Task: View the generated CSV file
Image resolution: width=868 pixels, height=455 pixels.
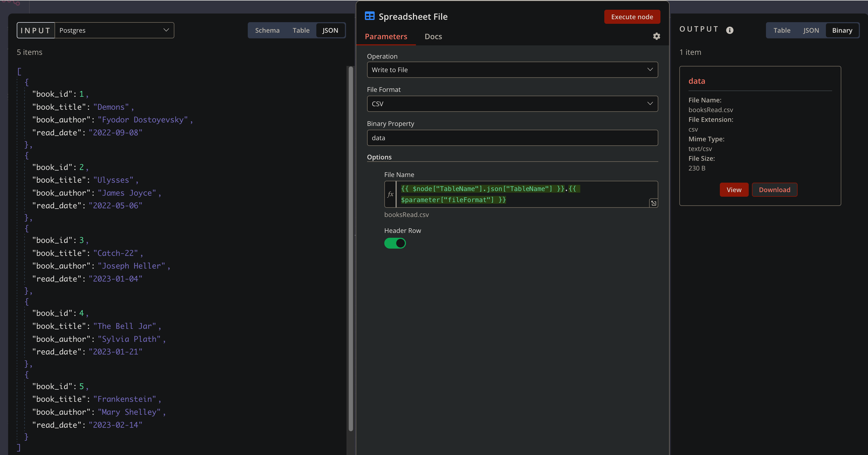Action: point(734,190)
